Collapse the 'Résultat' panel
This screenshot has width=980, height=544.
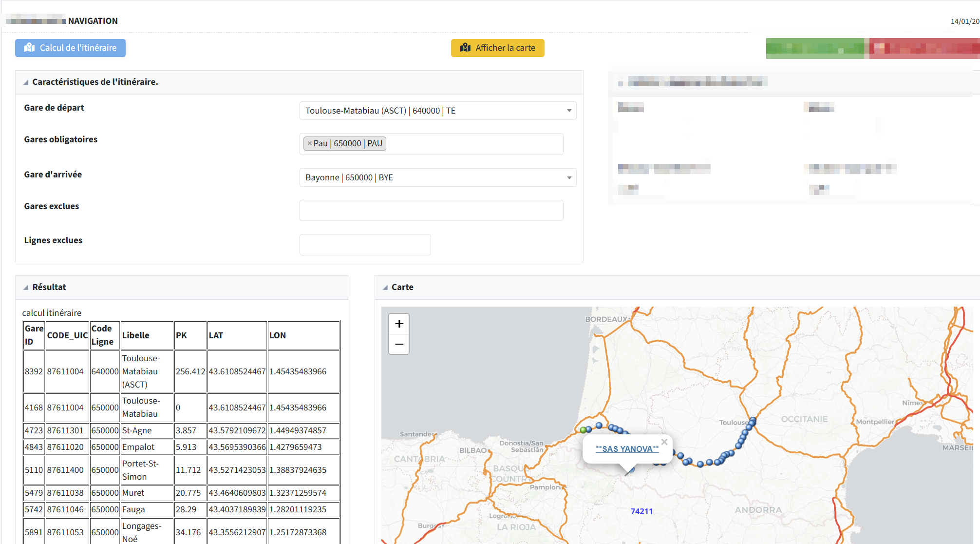click(25, 288)
